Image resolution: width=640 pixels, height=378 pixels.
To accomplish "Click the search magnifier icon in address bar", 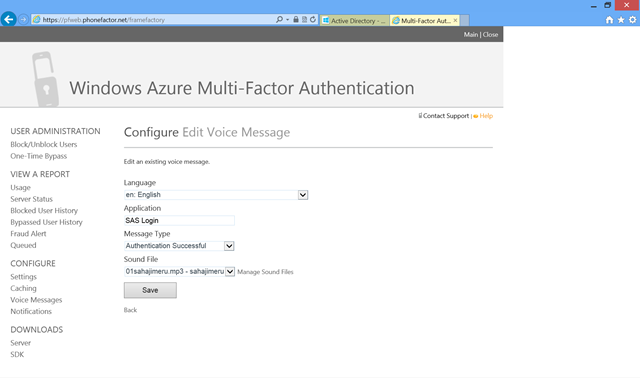I will (x=279, y=20).
